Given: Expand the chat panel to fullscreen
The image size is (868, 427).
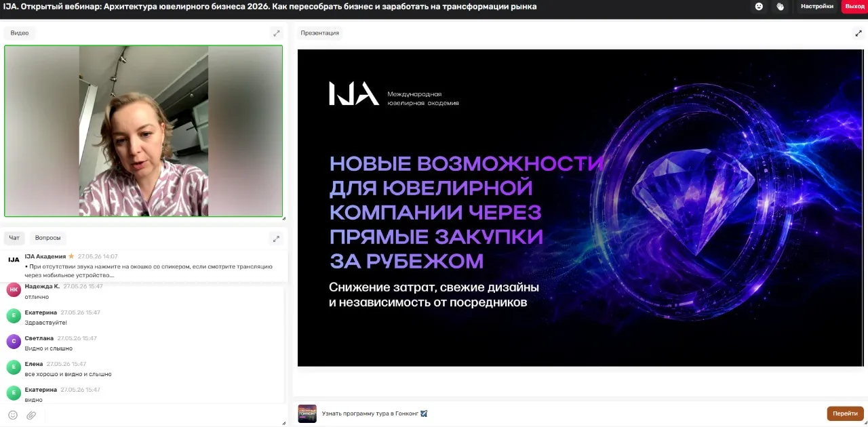Looking at the screenshot, I should coord(275,238).
